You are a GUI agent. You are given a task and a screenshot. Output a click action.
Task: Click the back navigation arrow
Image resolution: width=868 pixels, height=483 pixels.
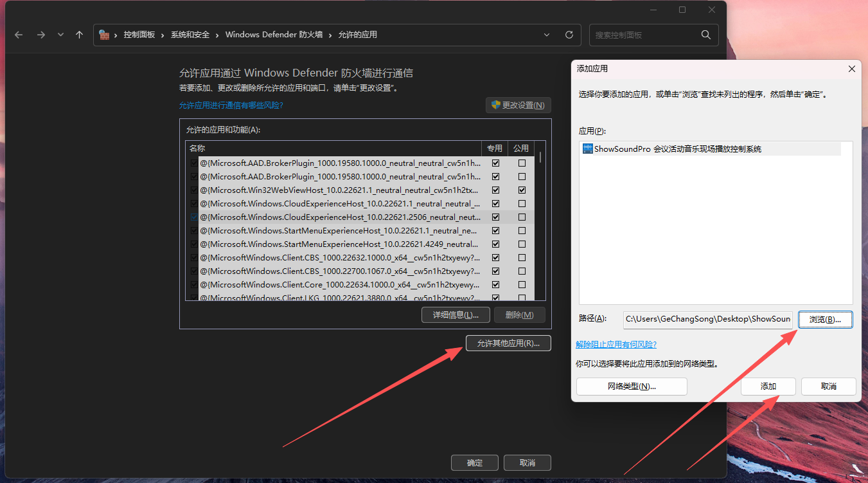pyautogui.click(x=19, y=35)
